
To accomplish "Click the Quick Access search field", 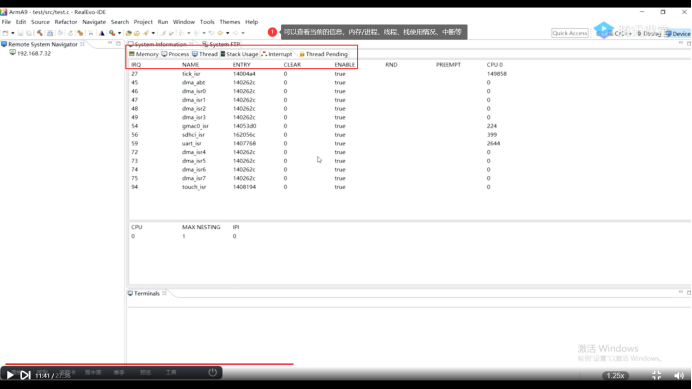I will pyautogui.click(x=570, y=33).
